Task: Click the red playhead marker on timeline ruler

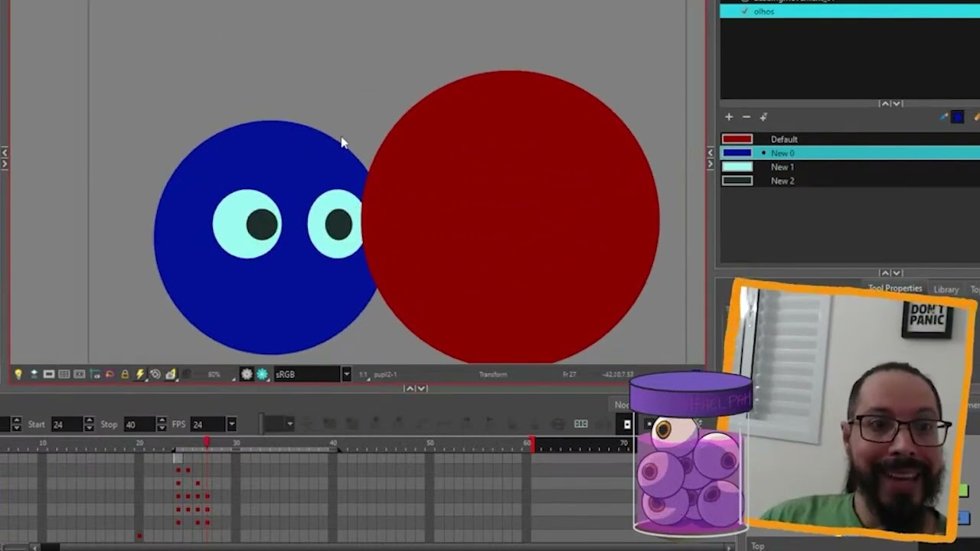Action: 207,442
